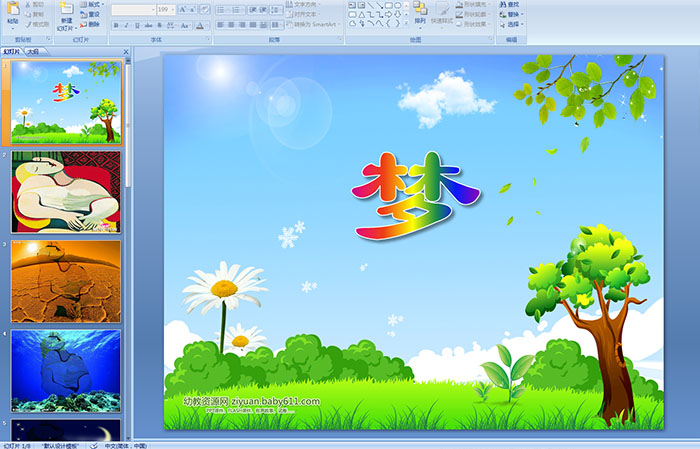Toggle Center text alignment

point(231,25)
